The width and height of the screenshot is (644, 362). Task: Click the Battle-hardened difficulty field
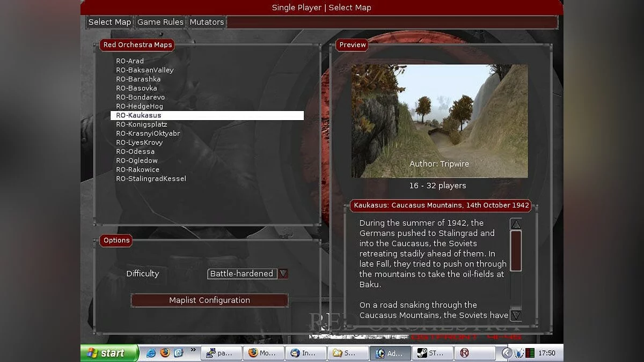(243, 274)
